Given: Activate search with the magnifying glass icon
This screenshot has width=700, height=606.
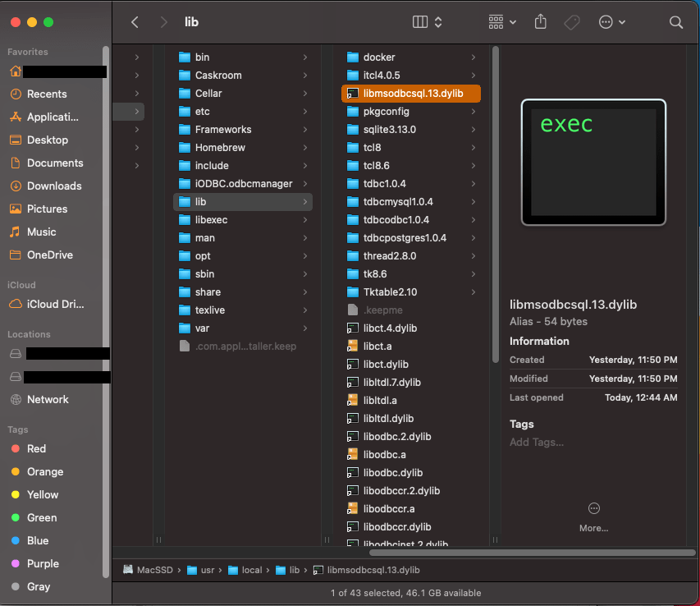Looking at the screenshot, I should click(675, 22).
